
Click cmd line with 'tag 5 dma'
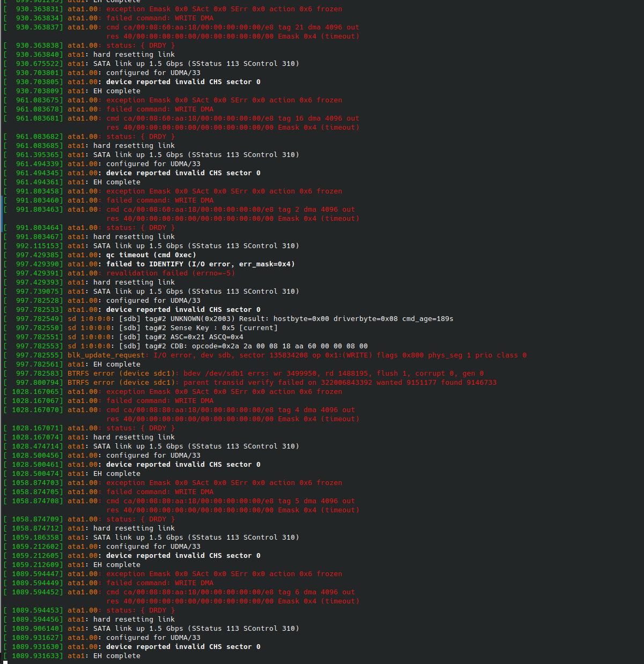pyautogui.click(x=231, y=501)
